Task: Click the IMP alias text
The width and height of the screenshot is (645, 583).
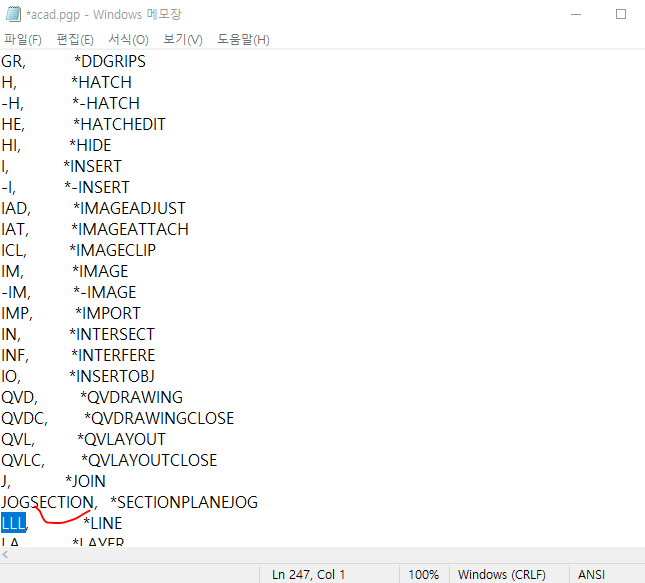Action: [15, 313]
